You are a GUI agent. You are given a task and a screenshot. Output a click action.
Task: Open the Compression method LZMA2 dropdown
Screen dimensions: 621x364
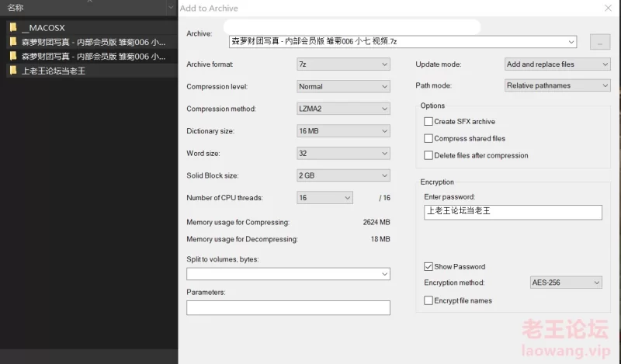click(x=343, y=109)
